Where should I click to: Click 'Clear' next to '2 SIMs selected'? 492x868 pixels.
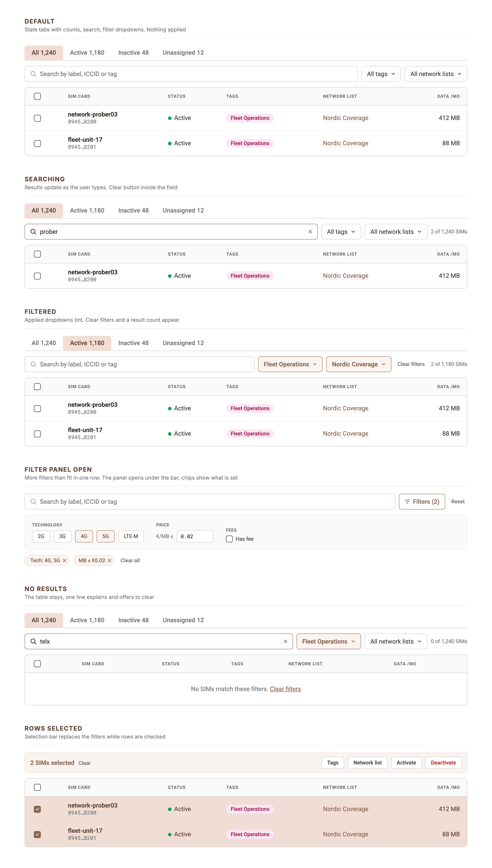click(85, 763)
